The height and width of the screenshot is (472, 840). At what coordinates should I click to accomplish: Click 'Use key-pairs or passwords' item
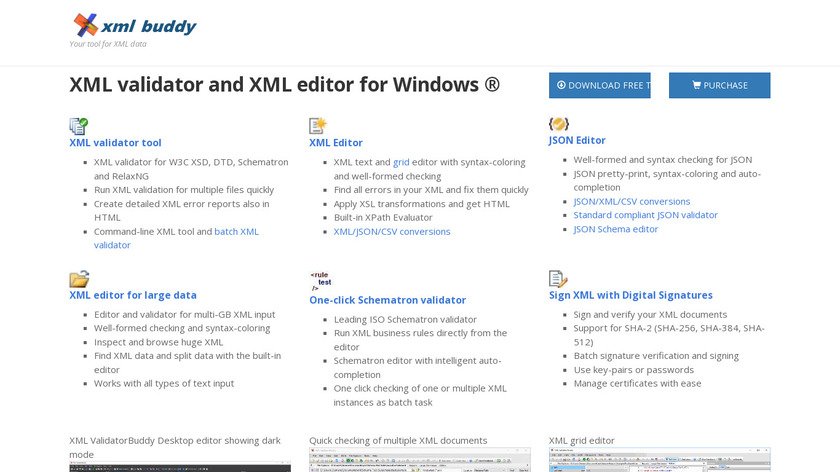click(634, 370)
